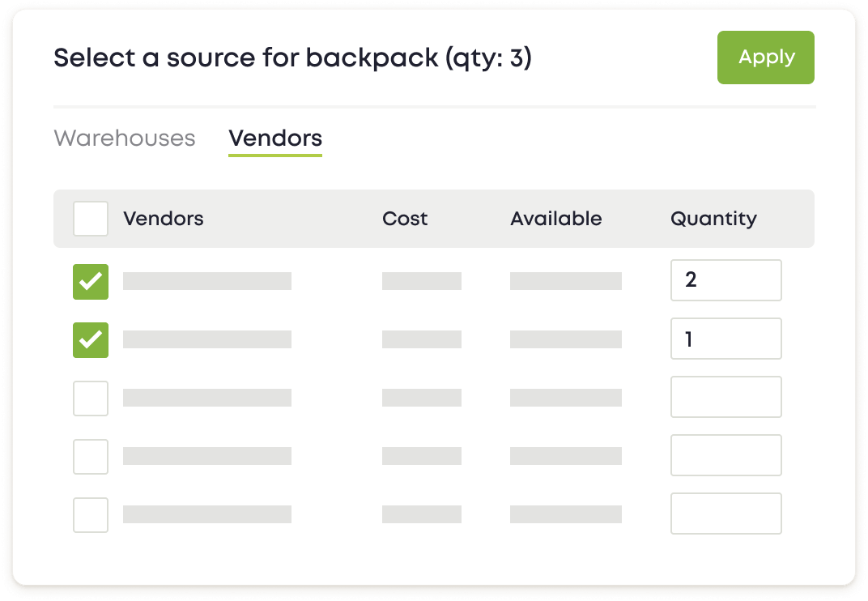Uncheck the vendor row with quantity 2

click(x=91, y=281)
